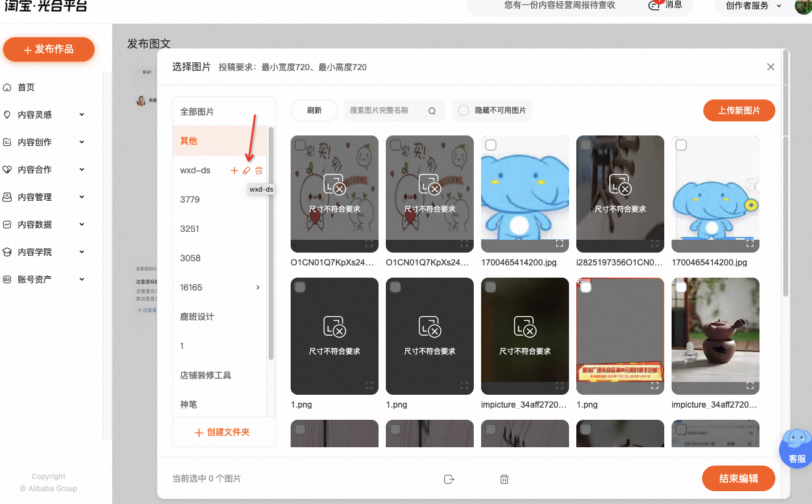Click fullscreen preview icon on teapot photo
The image size is (812, 504).
(x=750, y=386)
